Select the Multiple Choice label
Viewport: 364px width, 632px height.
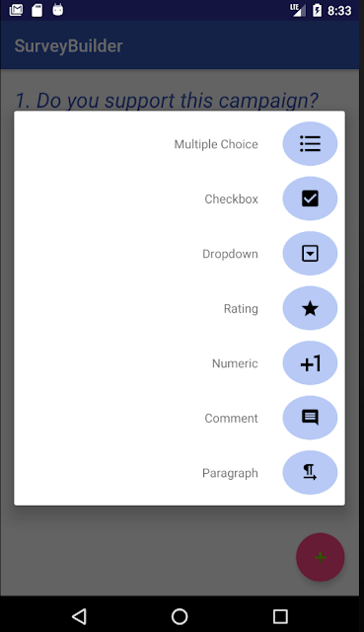pos(216,144)
